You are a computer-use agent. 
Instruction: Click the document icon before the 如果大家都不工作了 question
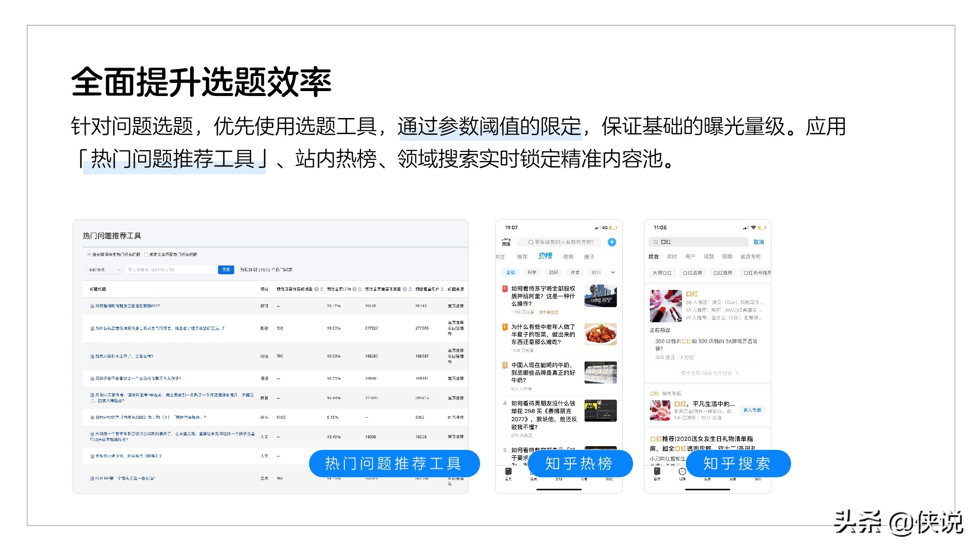[x=92, y=356]
